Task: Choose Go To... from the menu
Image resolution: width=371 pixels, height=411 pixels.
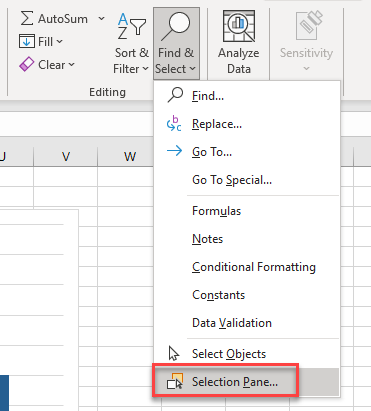Action: tap(247, 152)
